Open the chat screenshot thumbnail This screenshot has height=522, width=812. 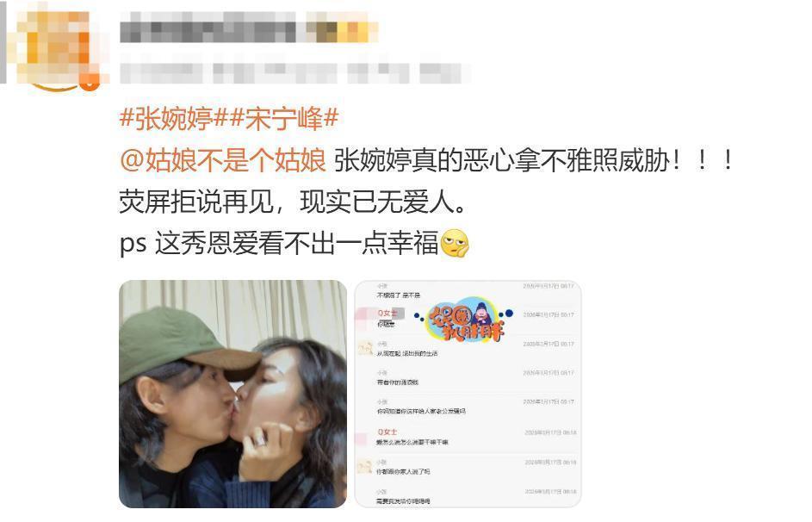[x=468, y=394]
